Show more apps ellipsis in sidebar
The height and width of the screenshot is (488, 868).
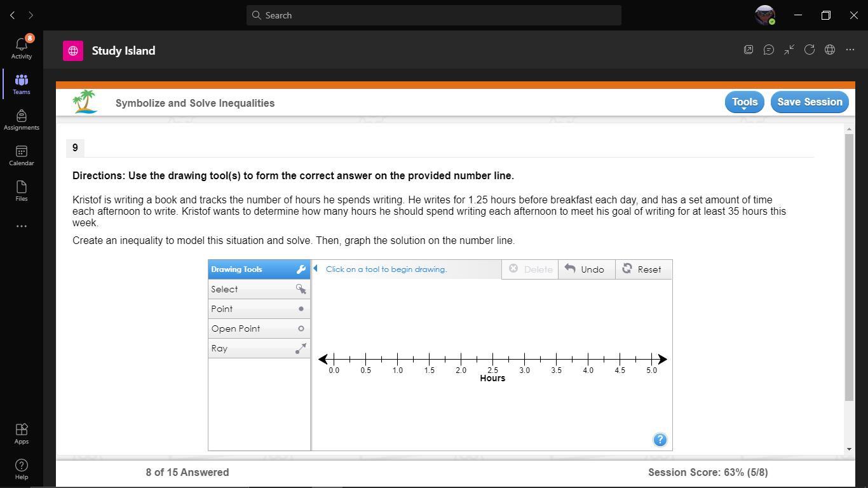[x=22, y=226]
